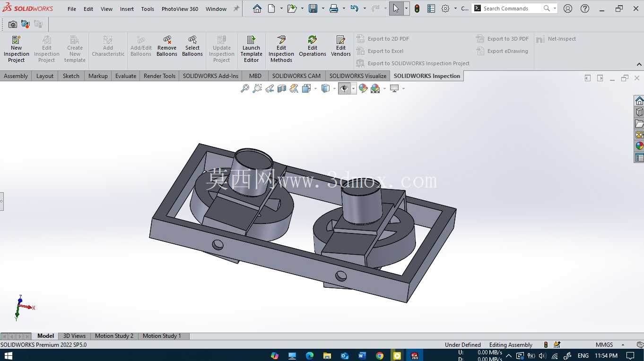644x361 pixels.
Task: Click the Net-Inspect button
Action: tap(557, 39)
